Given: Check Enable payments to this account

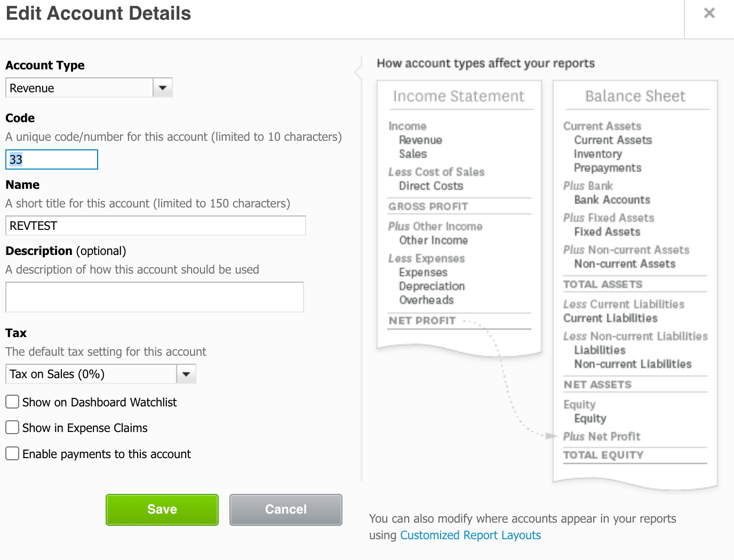Looking at the screenshot, I should pos(12,453).
